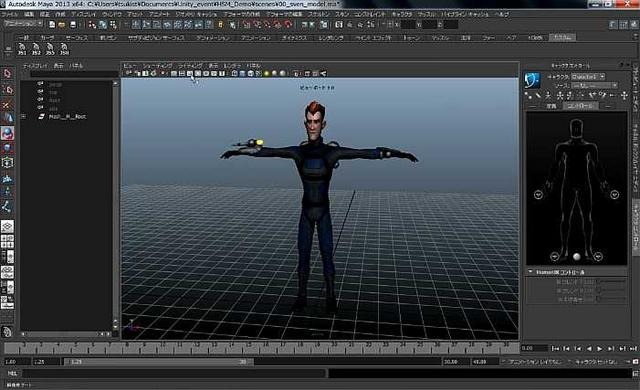Open a scene via folder icon
This screenshot has height=390, width=640.
[62, 25]
